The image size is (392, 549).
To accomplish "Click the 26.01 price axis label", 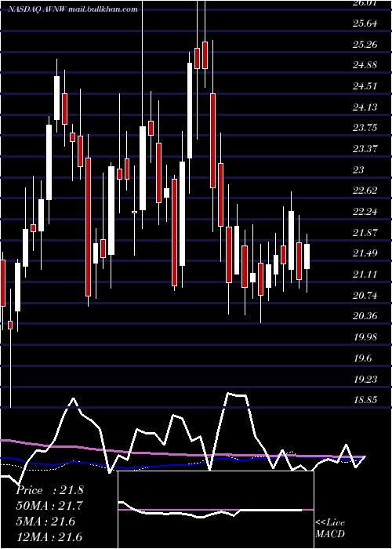I will (x=365, y=3).
